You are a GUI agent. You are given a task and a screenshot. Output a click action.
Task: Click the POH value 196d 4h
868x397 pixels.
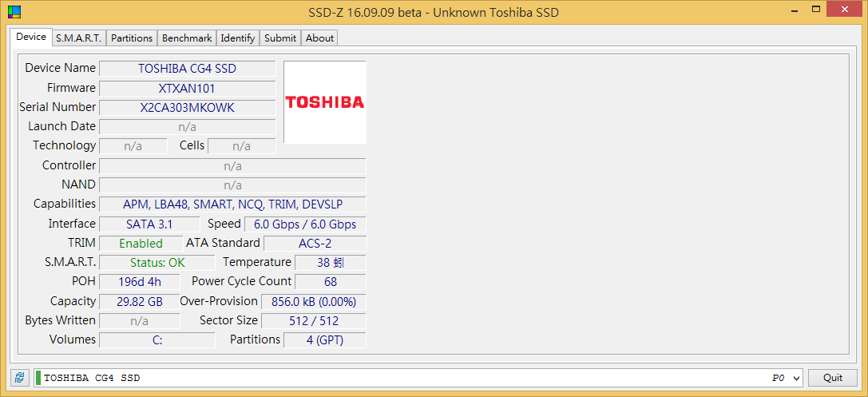click(x=140, y=282)
